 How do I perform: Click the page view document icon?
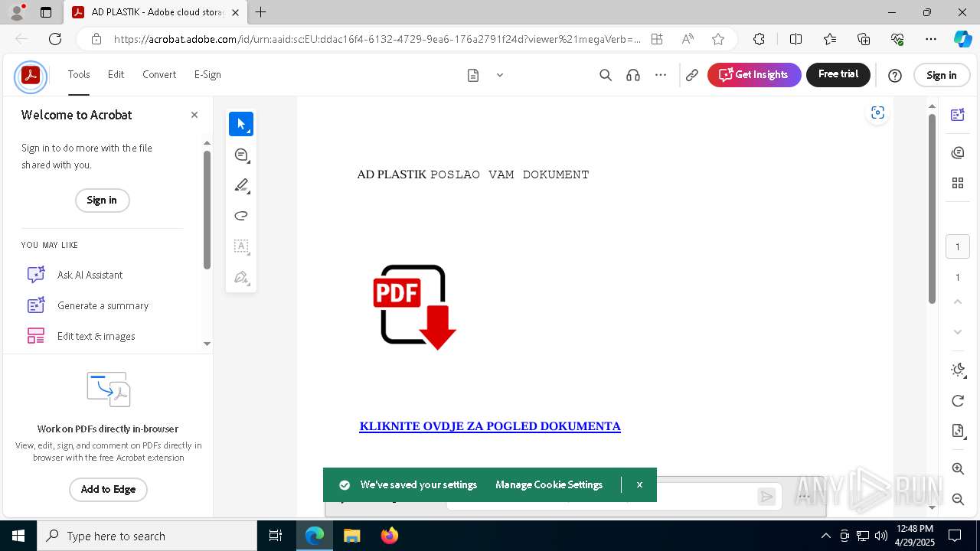(473, 75)
